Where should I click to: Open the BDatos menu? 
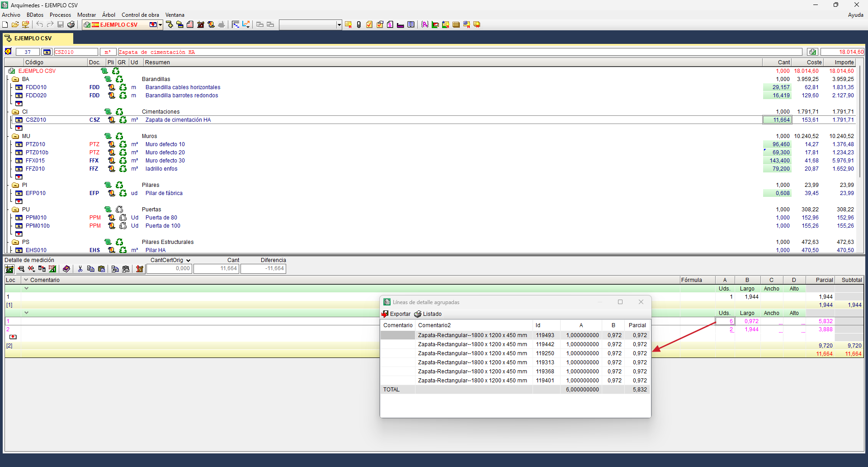(35, 15)
